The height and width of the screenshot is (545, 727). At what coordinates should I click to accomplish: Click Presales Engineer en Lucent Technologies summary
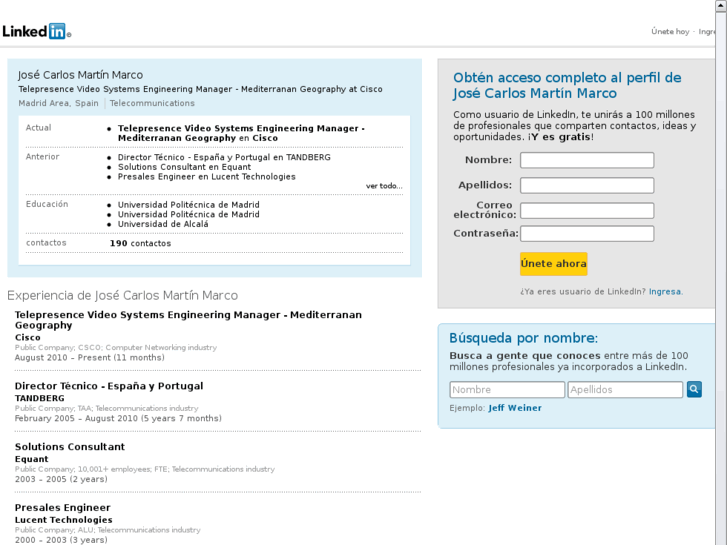(206, 177)
